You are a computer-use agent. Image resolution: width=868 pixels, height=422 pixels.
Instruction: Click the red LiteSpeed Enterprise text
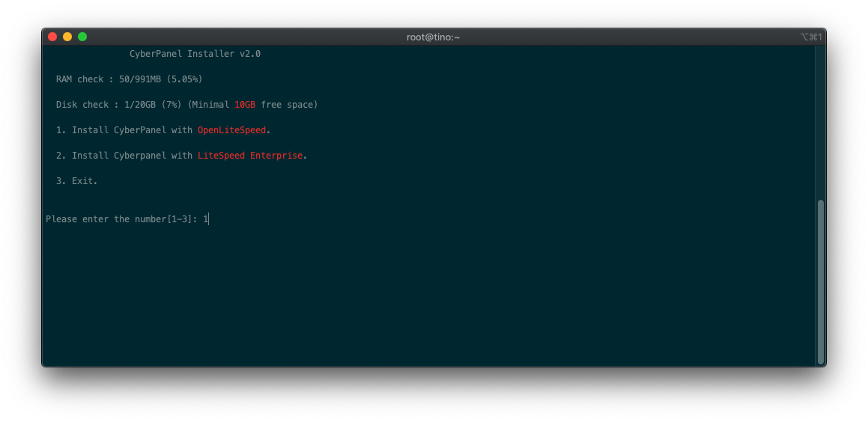[250, 156]
